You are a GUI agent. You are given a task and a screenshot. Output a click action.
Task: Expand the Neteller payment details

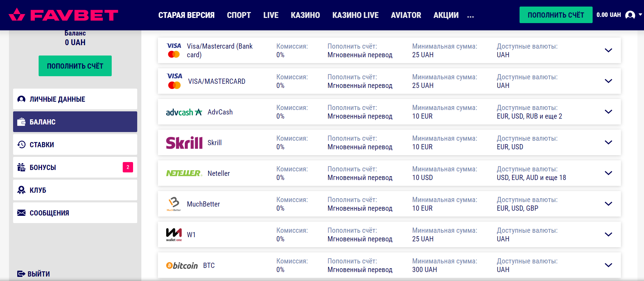[608, 173]
